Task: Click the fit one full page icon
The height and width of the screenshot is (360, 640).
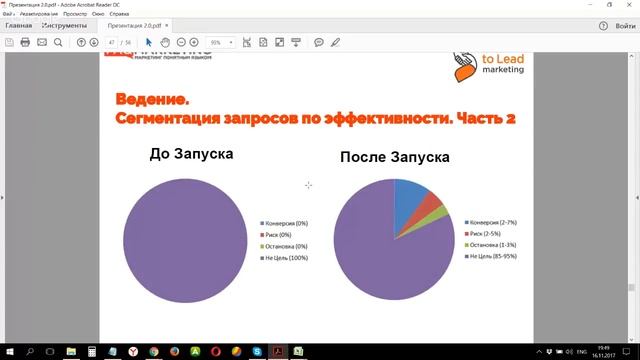Action: [x=263, y=42]
